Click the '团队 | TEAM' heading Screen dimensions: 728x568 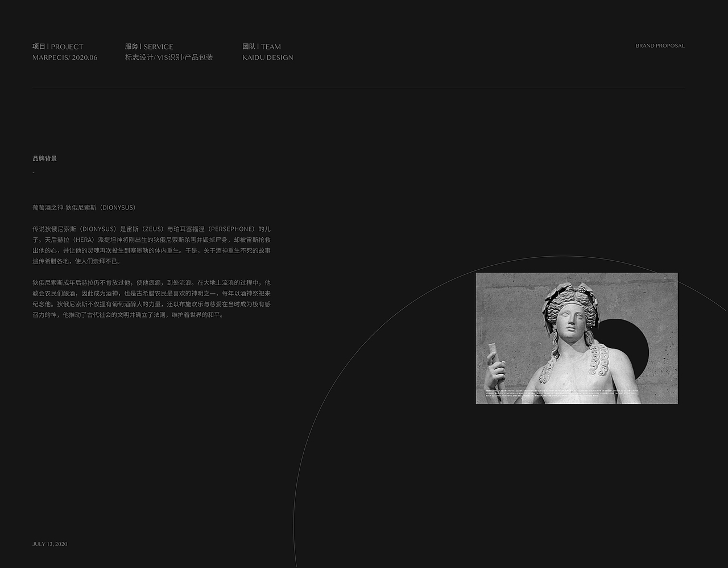coord(262,47)
